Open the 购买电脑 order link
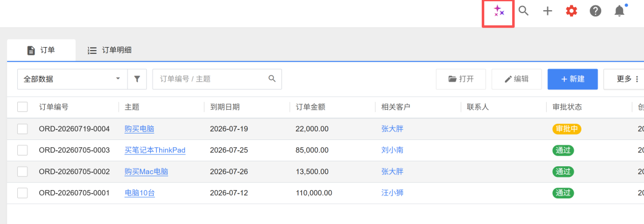Image resolution: width=644 pixels, height=224 pixels. tap(139, 129)
